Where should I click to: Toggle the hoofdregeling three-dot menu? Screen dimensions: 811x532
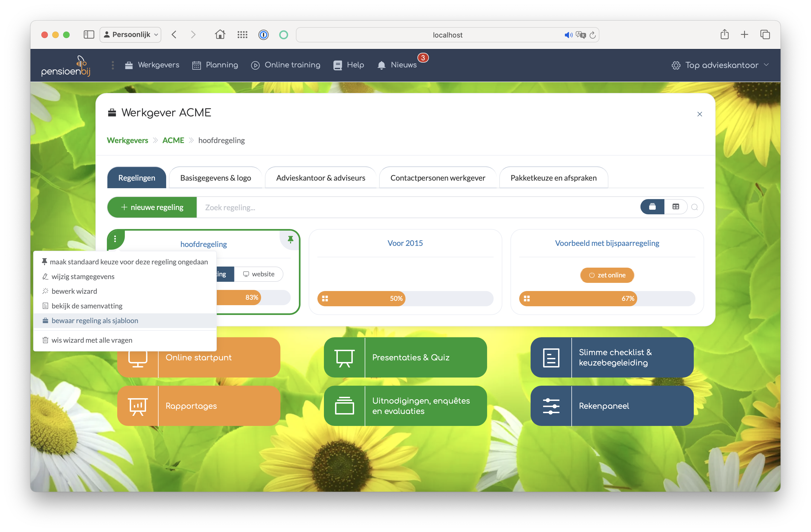115,239
